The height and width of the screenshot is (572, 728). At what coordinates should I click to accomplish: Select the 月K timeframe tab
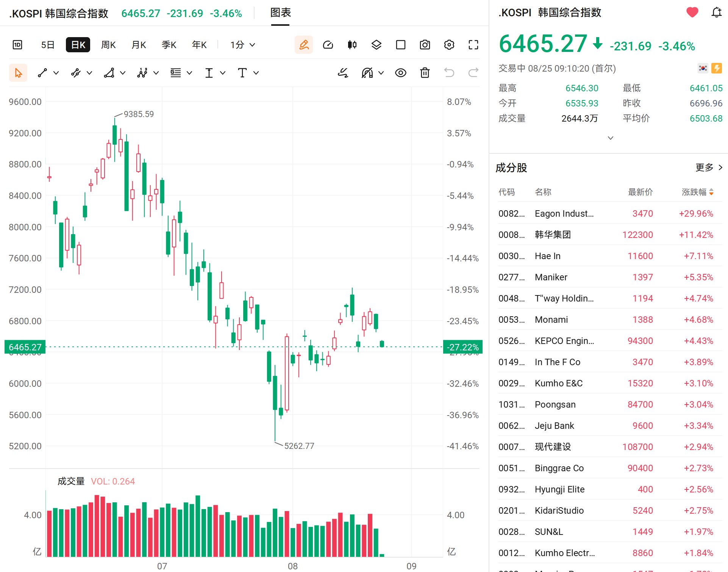tap(139, 45)
